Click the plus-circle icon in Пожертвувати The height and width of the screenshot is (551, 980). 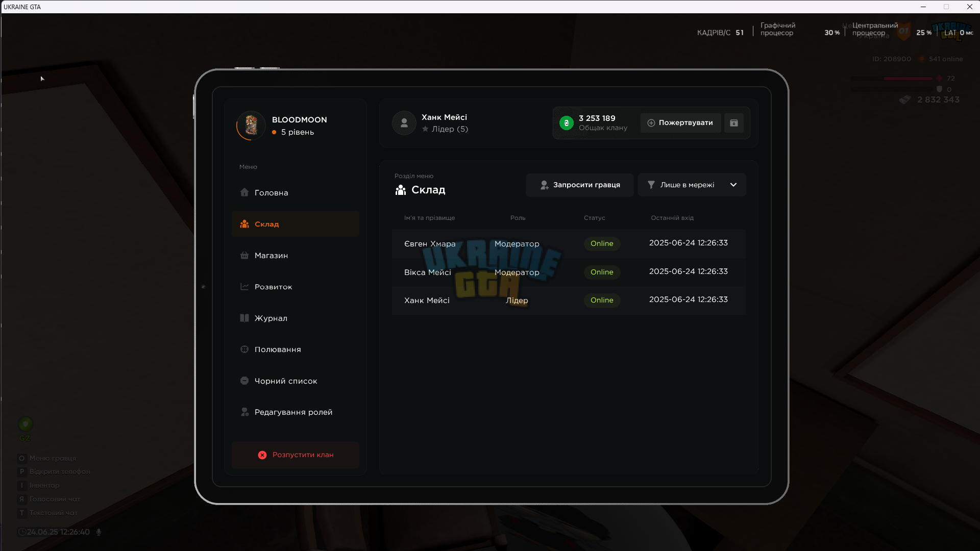(x=651, y=123)
